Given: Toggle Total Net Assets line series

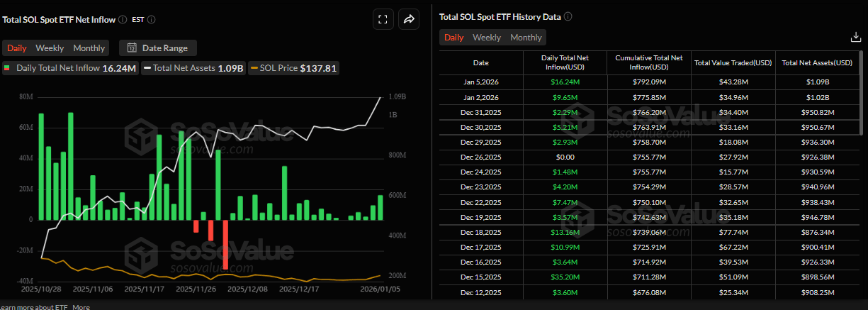Looking at the screenshot, I should point(193,69).
